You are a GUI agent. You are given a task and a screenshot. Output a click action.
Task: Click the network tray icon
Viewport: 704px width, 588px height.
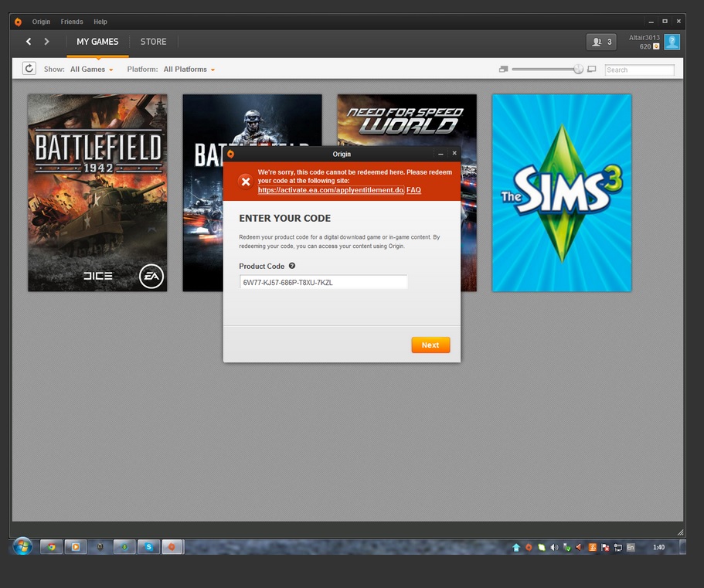click(618, 547)
